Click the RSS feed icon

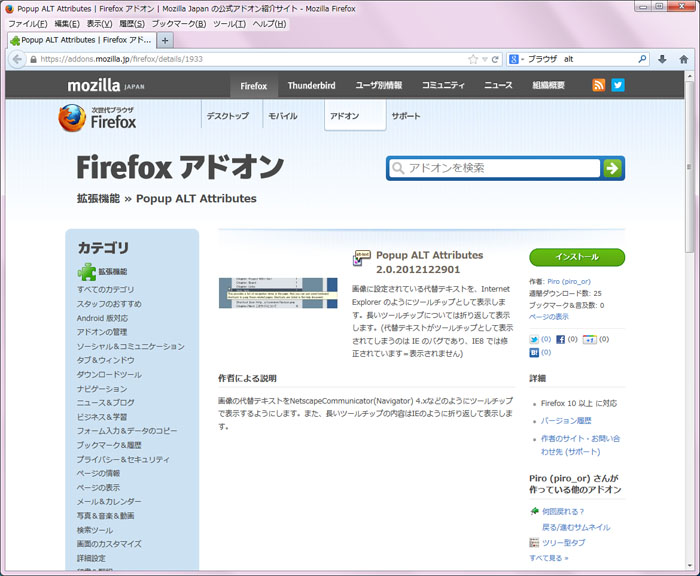598,85
